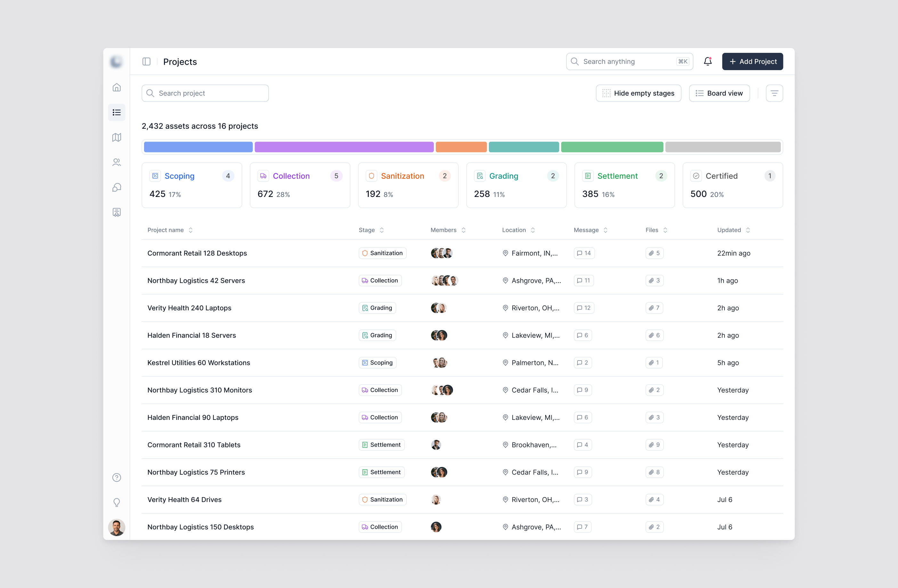898x588 pixels.
Task: Click the Add Project button
Action: (752, 61)
